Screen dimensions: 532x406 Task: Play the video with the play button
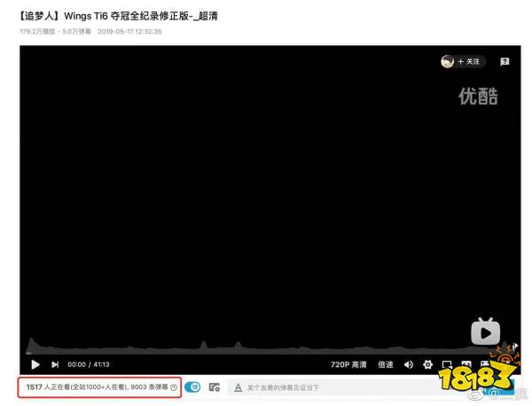point(35,364)
